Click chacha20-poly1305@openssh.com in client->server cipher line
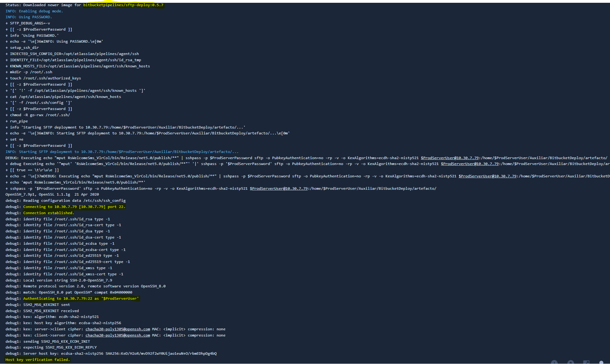610x364 pixels. (x=117, y=335)
